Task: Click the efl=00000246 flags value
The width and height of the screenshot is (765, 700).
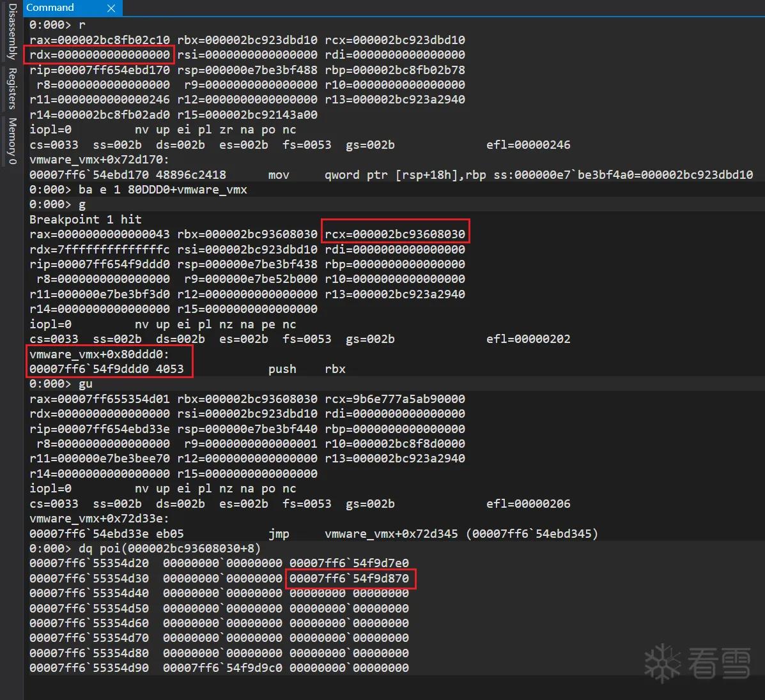Action: tap(529, 145)
